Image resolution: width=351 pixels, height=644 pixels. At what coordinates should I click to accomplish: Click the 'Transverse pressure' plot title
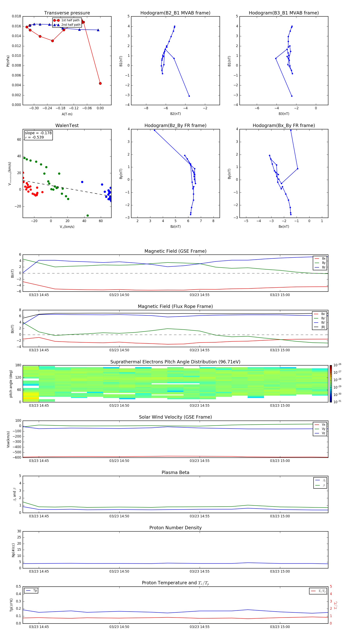(x=67, y=13)
